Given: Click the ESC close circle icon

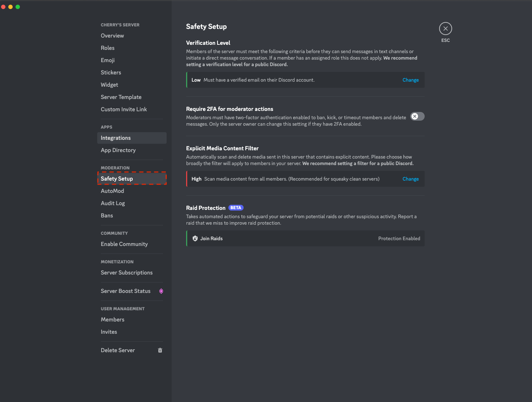Looking at the screenshot, I should pos(445,29).
